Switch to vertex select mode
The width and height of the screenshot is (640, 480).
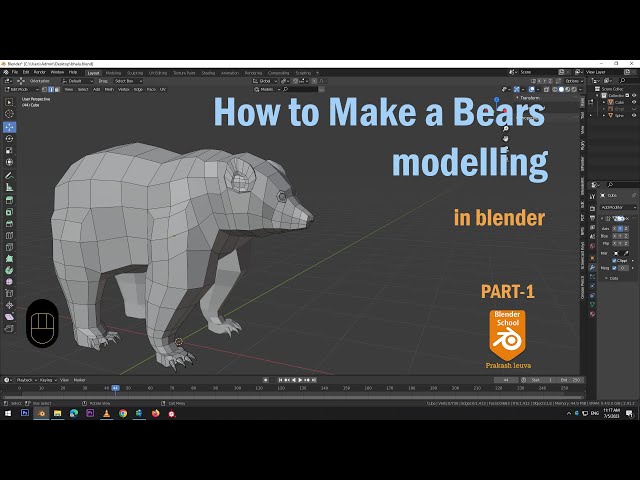click(45, 89)
